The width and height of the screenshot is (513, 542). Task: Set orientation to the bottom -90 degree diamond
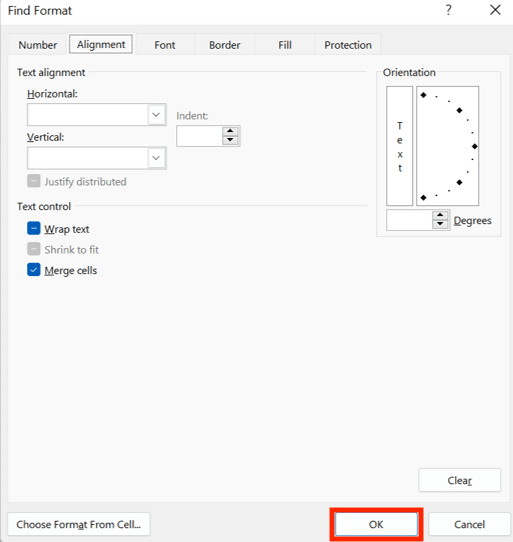coord(423,197)
